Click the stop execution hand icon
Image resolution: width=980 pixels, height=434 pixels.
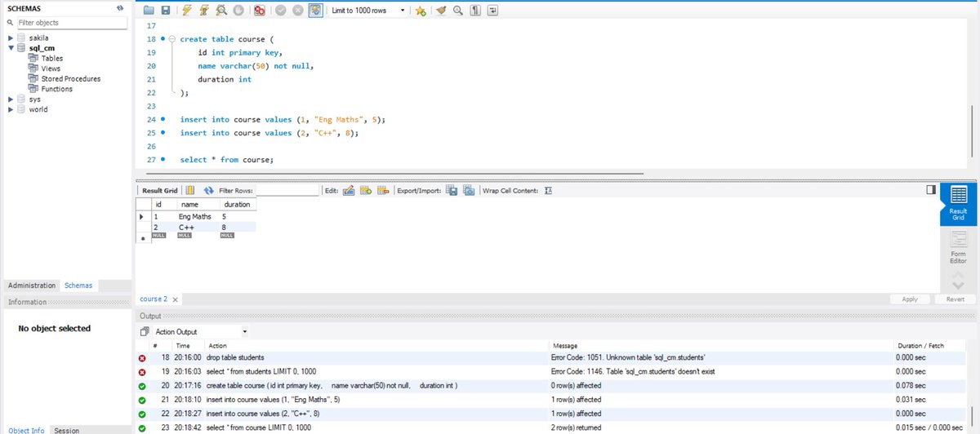click(x=238, y=11)
